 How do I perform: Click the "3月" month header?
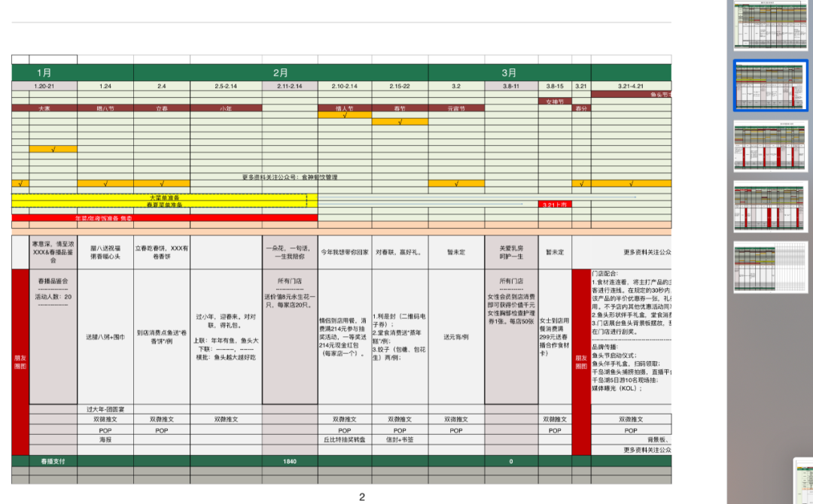point(509,73)
